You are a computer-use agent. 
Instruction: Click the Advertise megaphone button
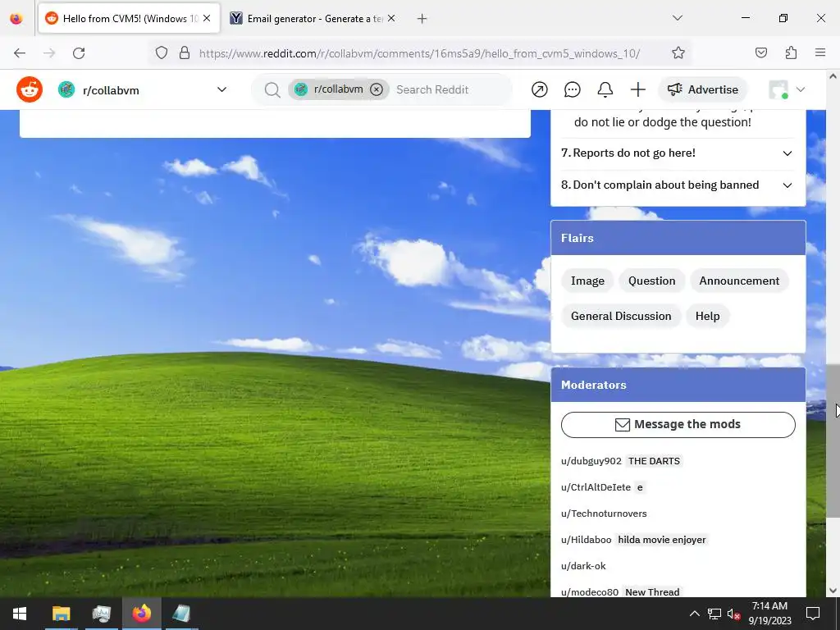(x=703, y=89)
